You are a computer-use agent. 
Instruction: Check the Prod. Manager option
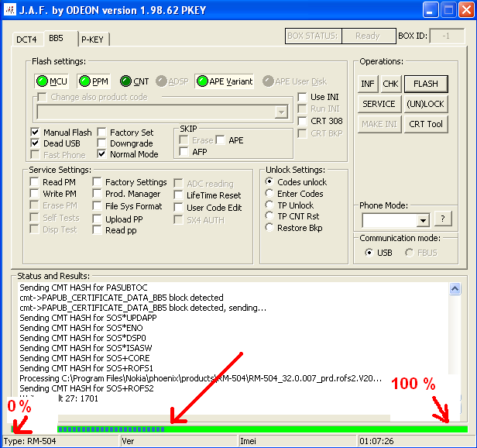pos(97,194)
